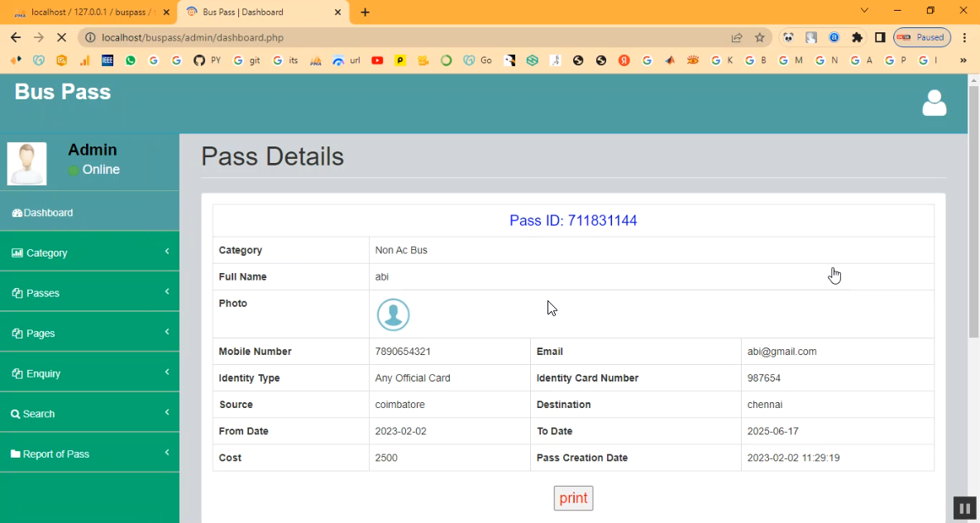The width and height of the screenshot is (980, 523).
Task: Click the YouTube bookmark icon
Action: point(377,60)
